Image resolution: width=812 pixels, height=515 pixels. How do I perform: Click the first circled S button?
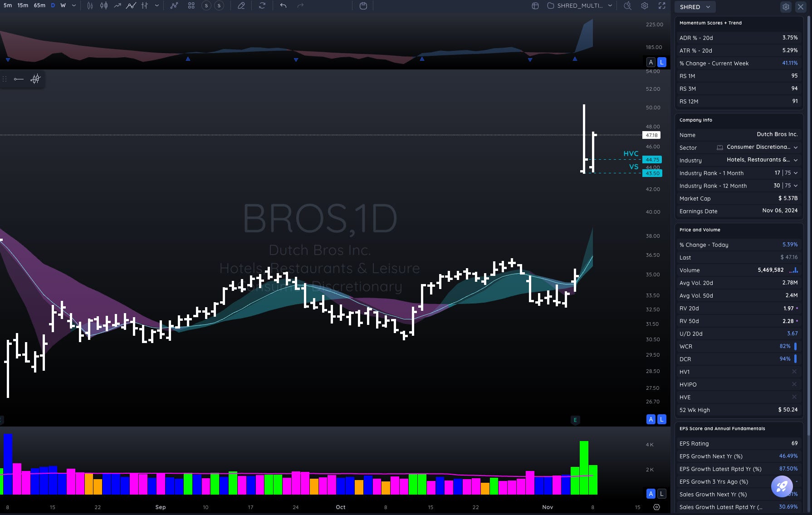click(x=206, y=5)
